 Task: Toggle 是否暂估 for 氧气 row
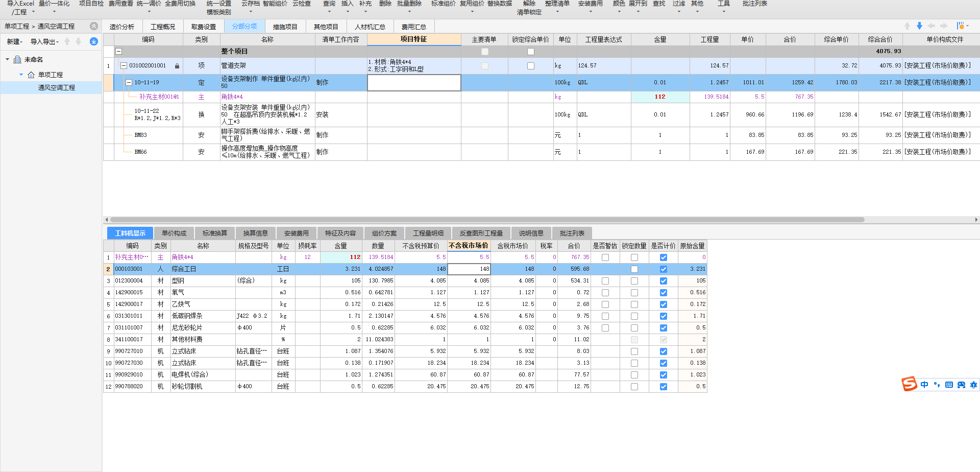tap(605, 293)
